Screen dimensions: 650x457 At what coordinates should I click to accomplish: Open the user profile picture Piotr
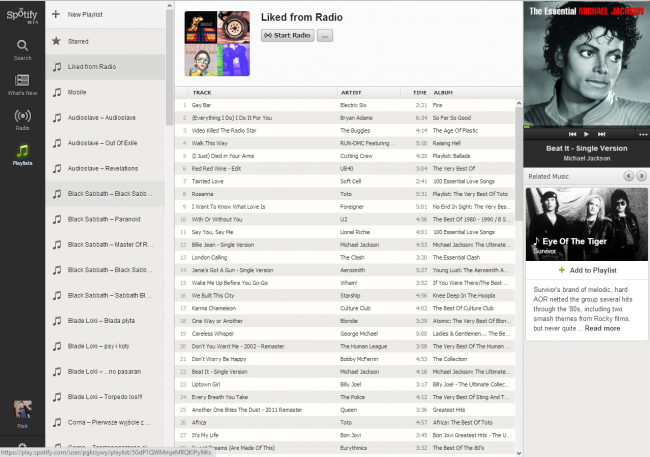(23, 410)
